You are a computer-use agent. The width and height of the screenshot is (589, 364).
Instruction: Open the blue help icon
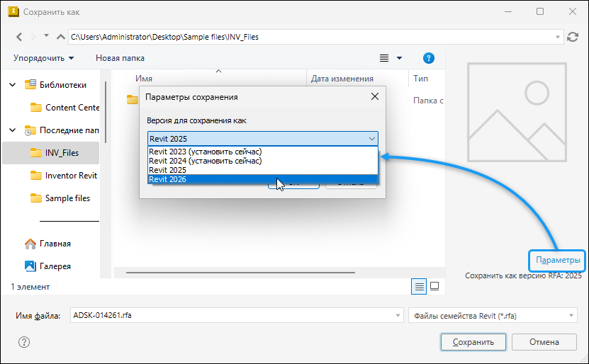[429, 58]
